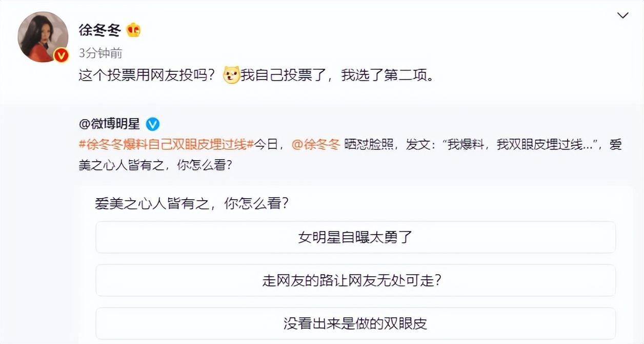Choose the 没看出来是做的双眼皮 poll option
The image size is (644, 344).
(355, 323)
